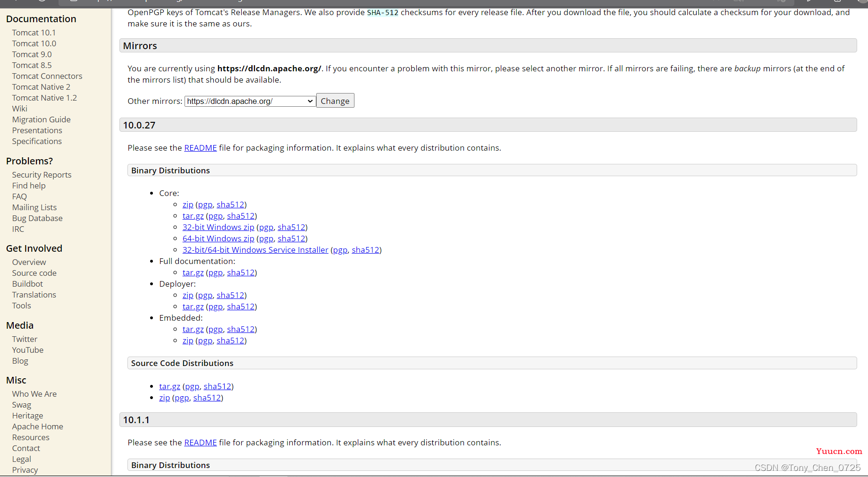Viewport: 868px width, 477px height.
Task: Open the Privacy link
Action: [25, 470]
